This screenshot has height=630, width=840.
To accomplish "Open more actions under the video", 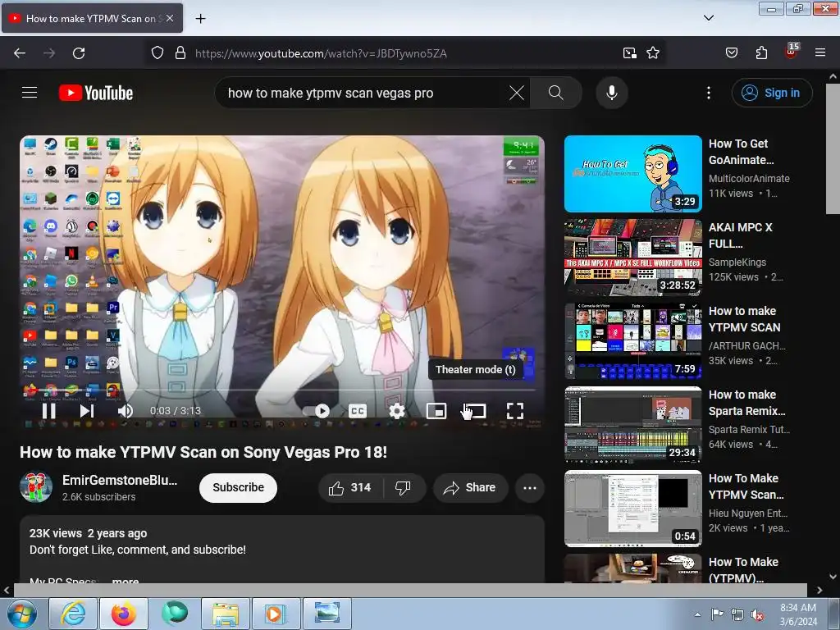I will [530, 487].
